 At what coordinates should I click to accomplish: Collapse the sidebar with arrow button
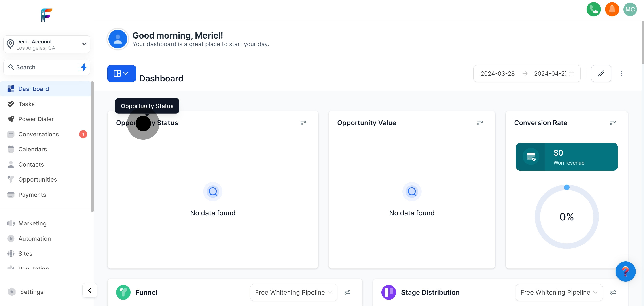90,290
